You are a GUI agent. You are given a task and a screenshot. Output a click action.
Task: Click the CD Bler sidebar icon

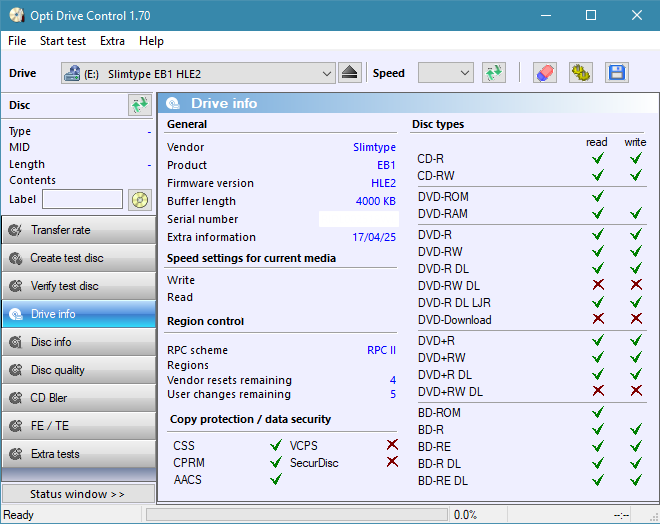[16, 398]
